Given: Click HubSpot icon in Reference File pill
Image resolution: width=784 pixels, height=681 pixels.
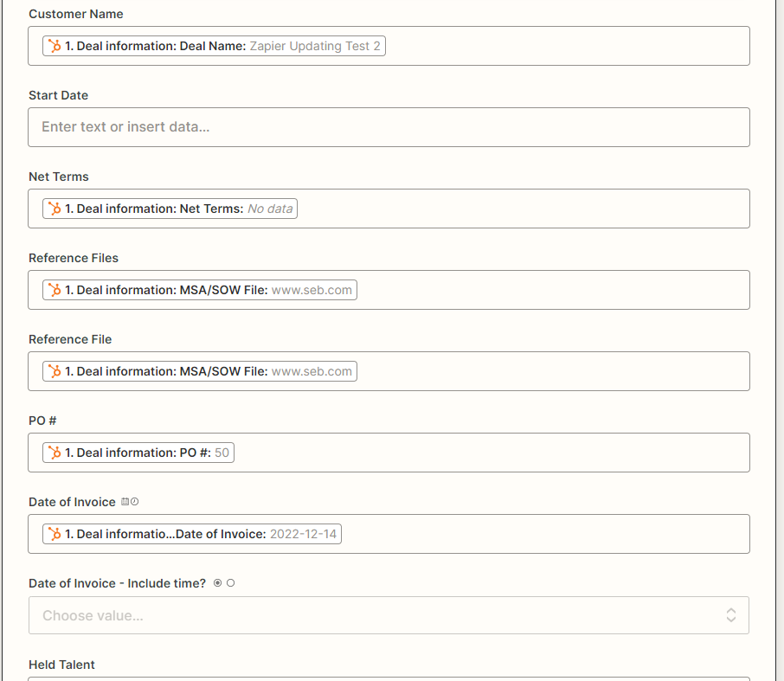Looking at the screenshot, I should point(55,371).
